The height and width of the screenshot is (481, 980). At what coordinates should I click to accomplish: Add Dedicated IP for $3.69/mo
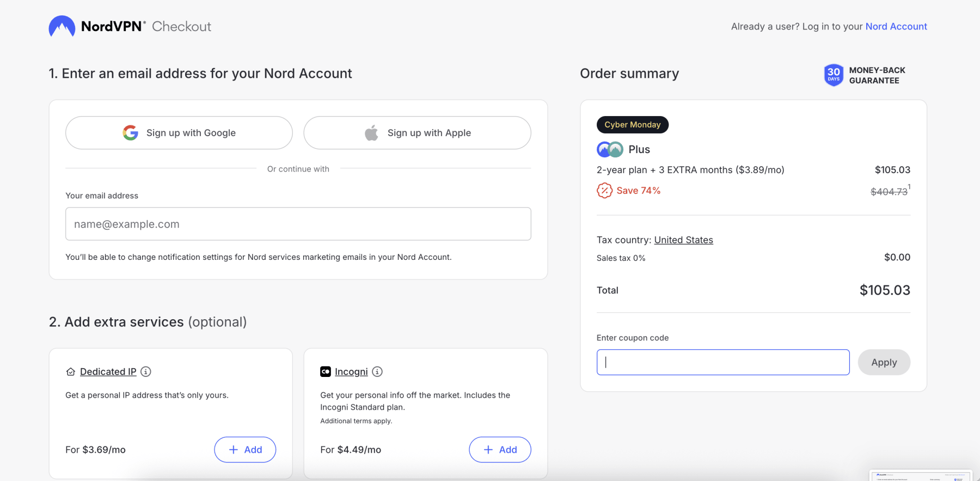[245, 449]
